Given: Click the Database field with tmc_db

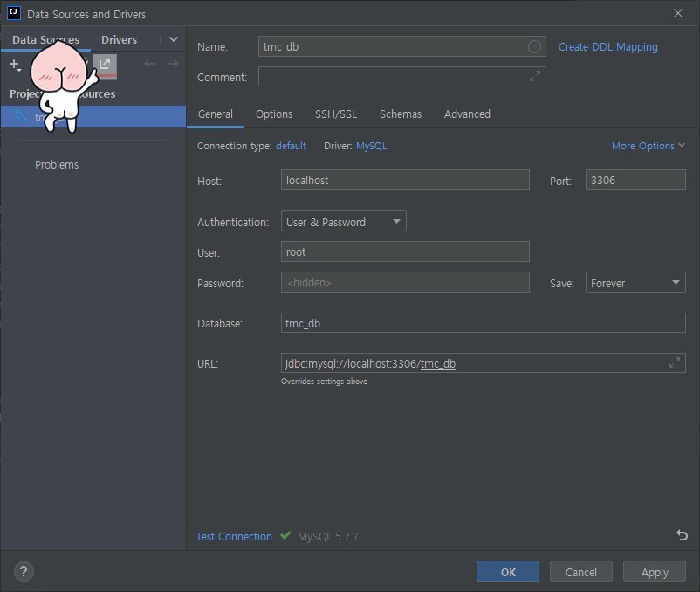Looking at the screenshot, I should pyautogui.click(x=483, y=323).
